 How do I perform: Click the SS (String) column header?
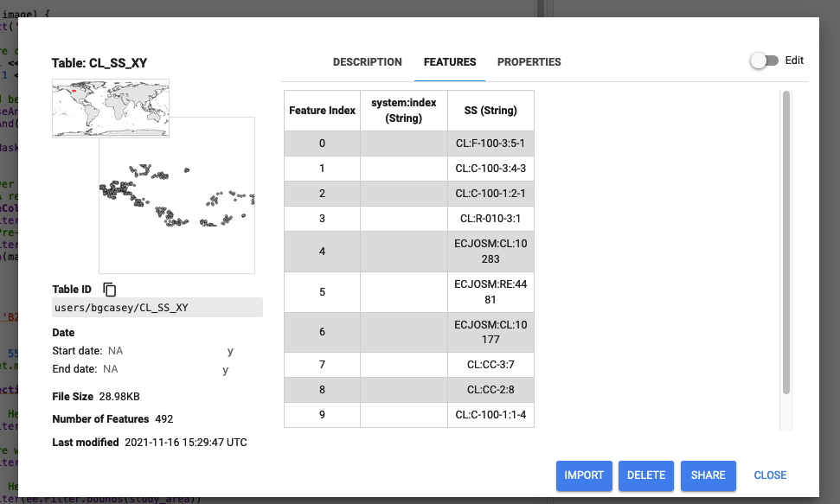pyautogui.click(x=491, y=111)
